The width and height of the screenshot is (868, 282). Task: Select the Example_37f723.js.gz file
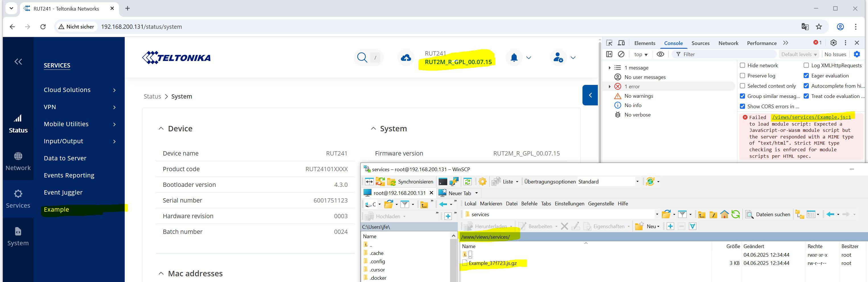[493, 263]
